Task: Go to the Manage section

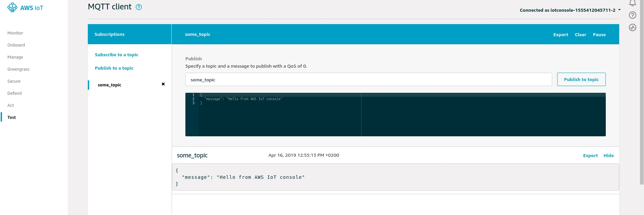Action: (15, 57)
